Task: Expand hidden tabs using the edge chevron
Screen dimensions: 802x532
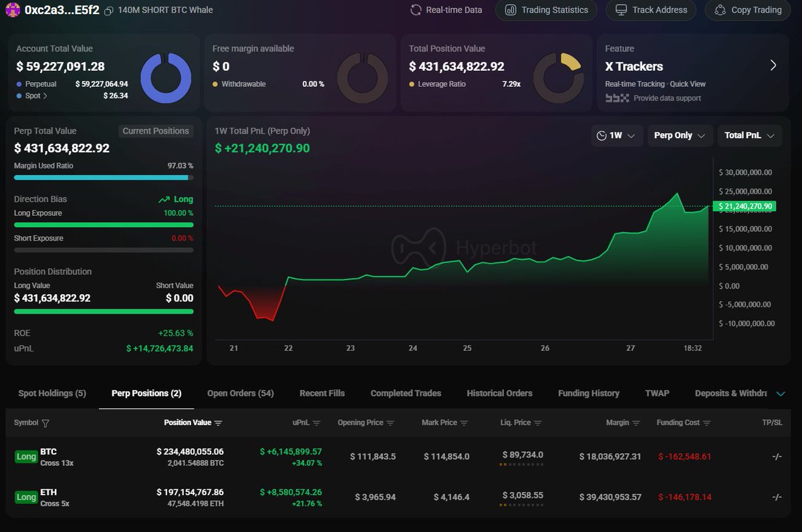Action: coord(782,394)
